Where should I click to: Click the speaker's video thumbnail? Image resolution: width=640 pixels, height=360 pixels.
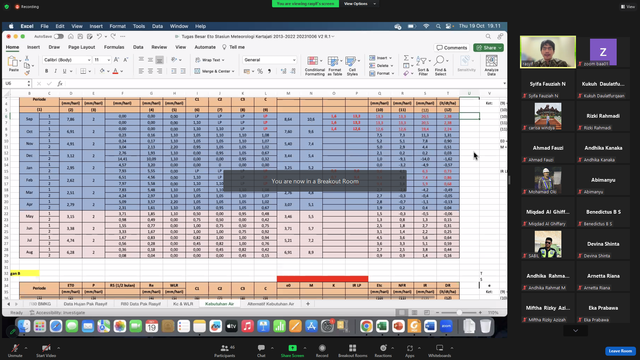tap(548, 52)
